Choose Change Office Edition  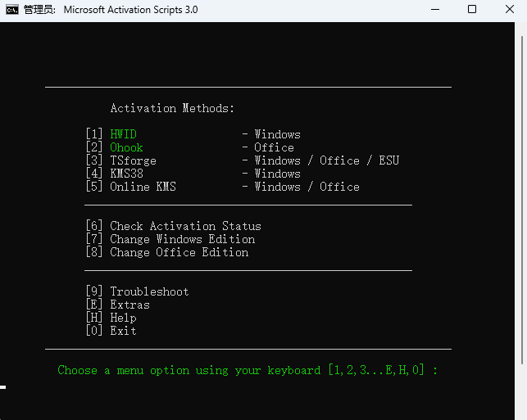(179, 252)
